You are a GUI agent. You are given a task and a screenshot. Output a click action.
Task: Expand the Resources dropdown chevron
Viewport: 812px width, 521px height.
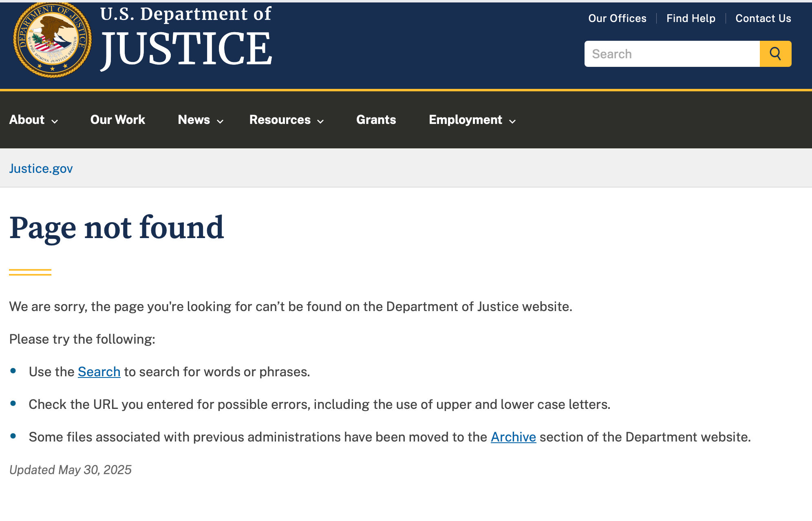321,121
